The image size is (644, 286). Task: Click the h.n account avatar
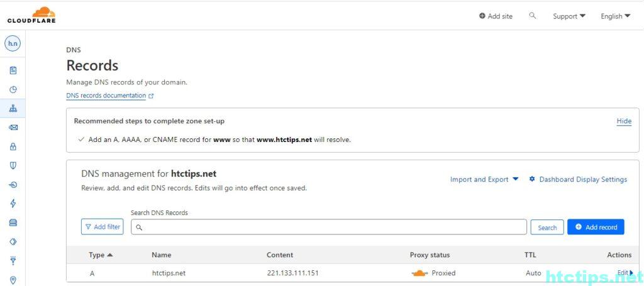coord(13,43)
